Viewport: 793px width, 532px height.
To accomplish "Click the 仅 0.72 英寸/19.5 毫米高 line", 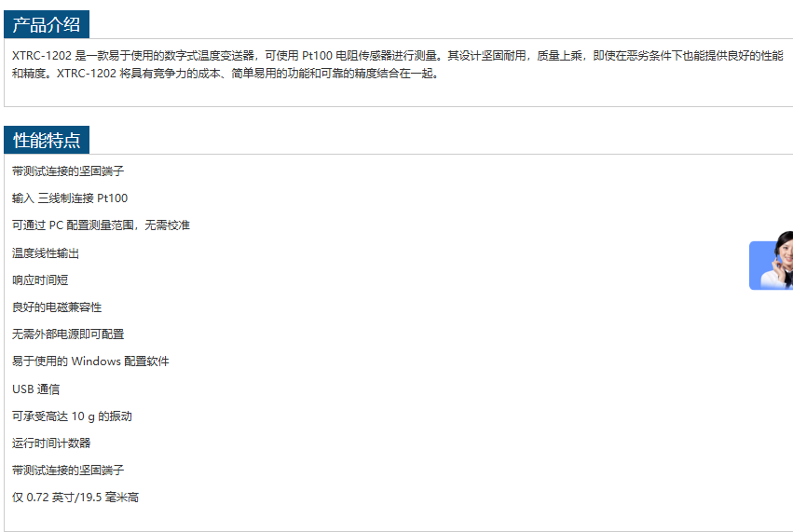I will [75, 498].
